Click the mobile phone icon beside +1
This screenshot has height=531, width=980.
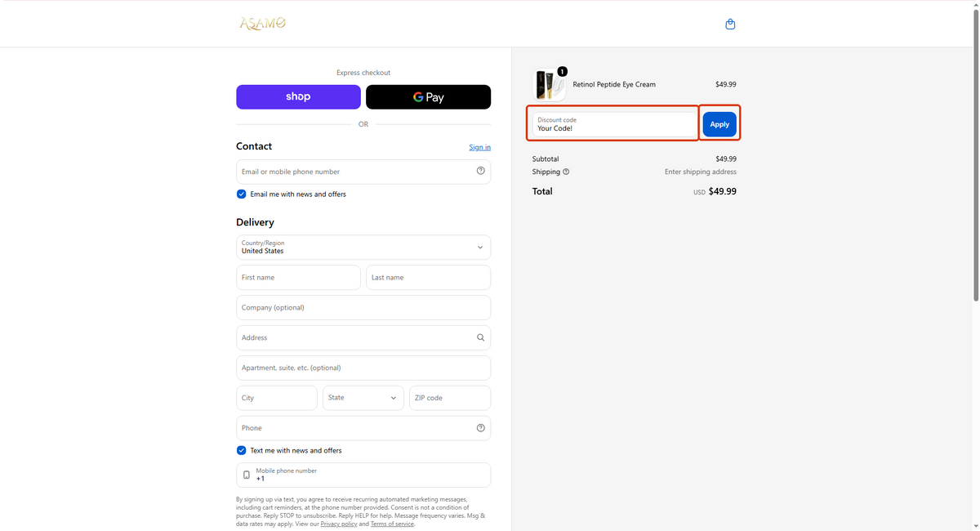[x=247, y=475]
